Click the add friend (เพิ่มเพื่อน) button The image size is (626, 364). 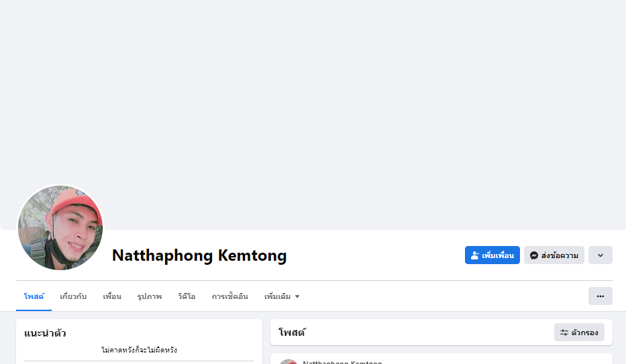click(492, 255)
